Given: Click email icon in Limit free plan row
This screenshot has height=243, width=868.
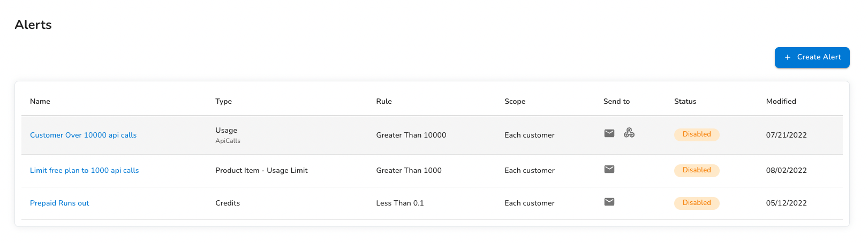Looking at the screenshot, I should coord(609,169).
